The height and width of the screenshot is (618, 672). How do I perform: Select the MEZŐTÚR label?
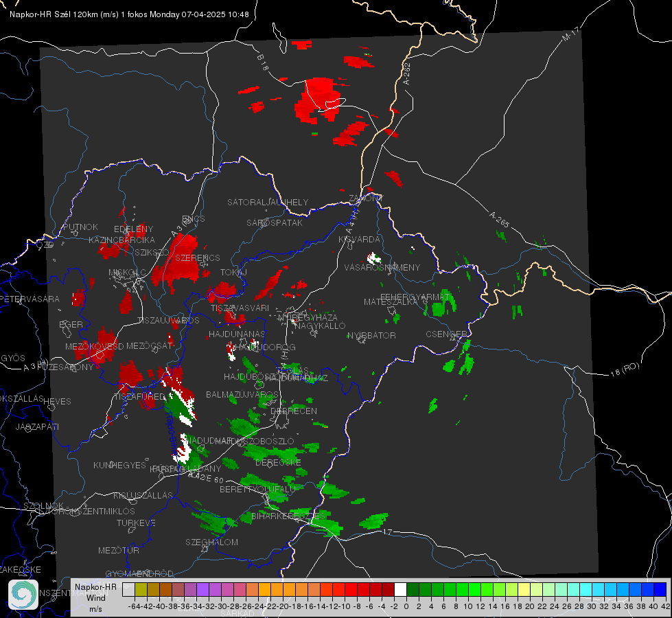click(x=119, y=550)
